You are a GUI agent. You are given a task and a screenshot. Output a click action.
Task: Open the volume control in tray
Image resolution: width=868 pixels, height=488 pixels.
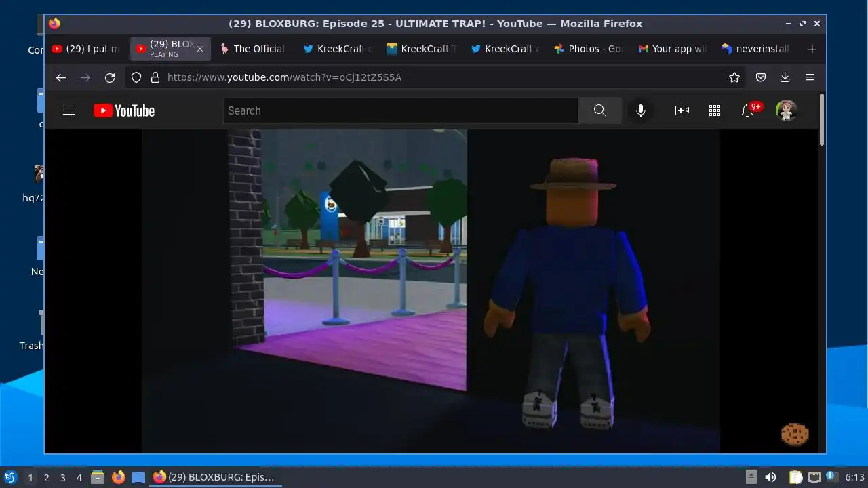770,478
